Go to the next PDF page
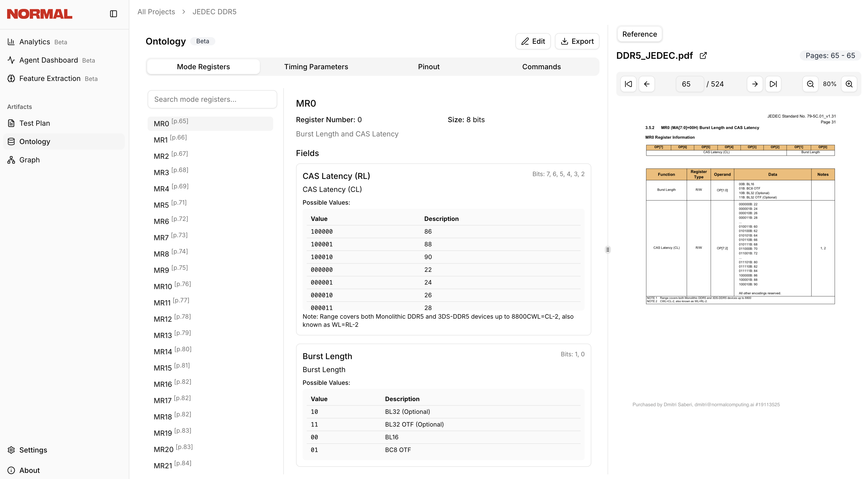The height and width of the screenshot is (479, 868). click(755, 84)
